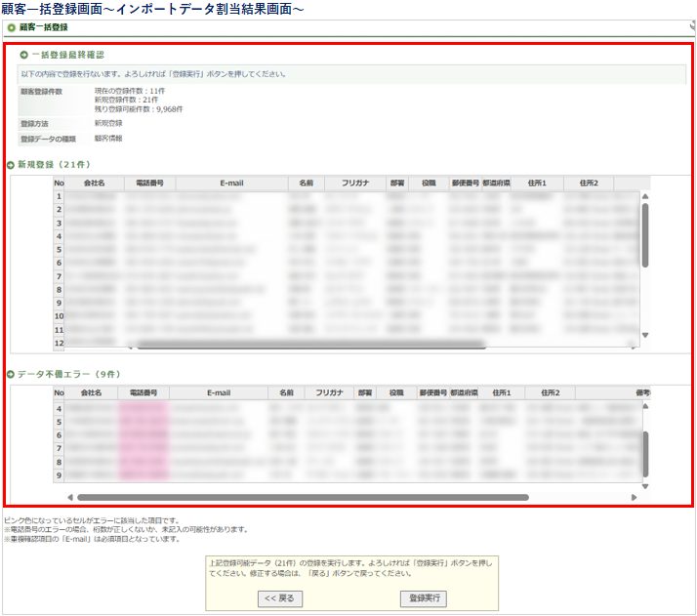
Task: Click the green icon beside 顧客一括登録 header
Action: click(x=12, y=27)
